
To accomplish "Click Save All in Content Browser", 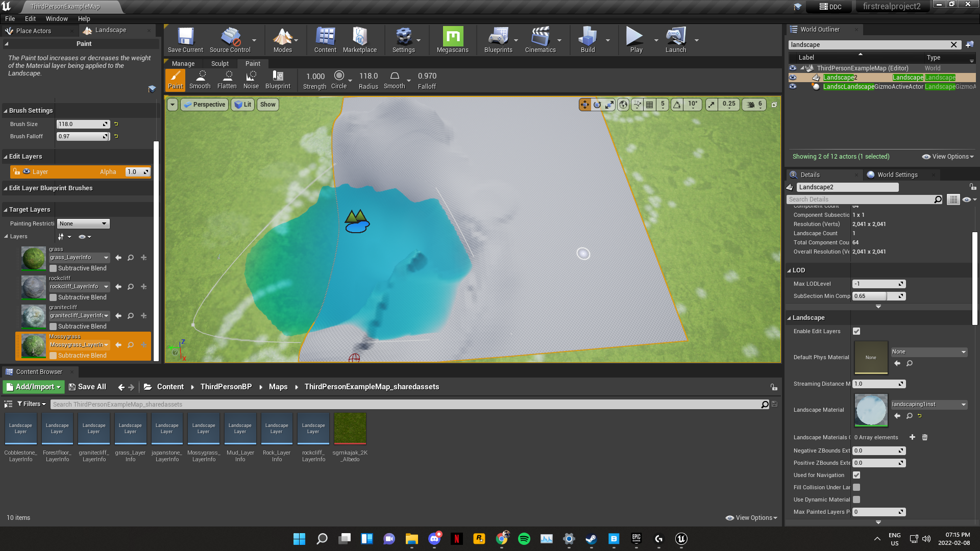I will 87,387.
